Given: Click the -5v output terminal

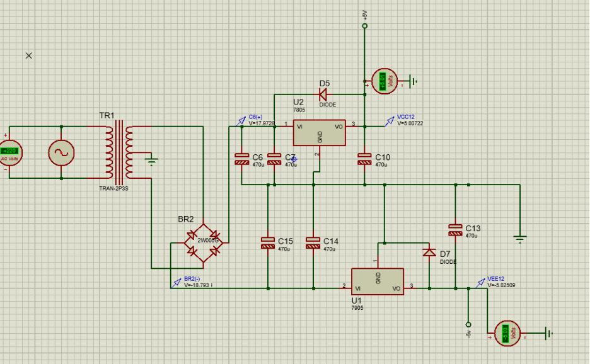Looking at the screenshot, I should click(468, 324).
